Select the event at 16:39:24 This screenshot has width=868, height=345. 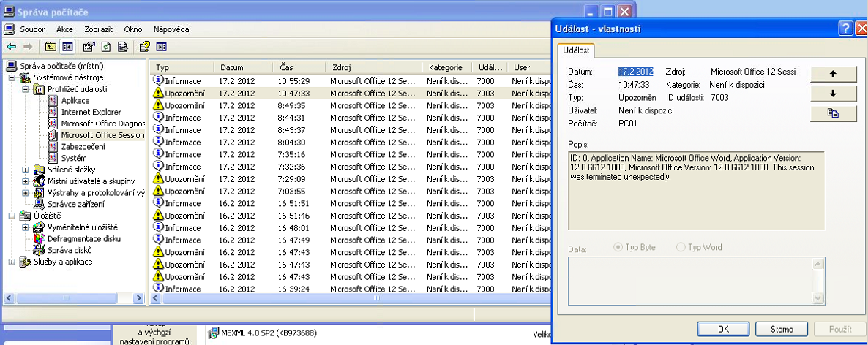click(x=351, y=289)
